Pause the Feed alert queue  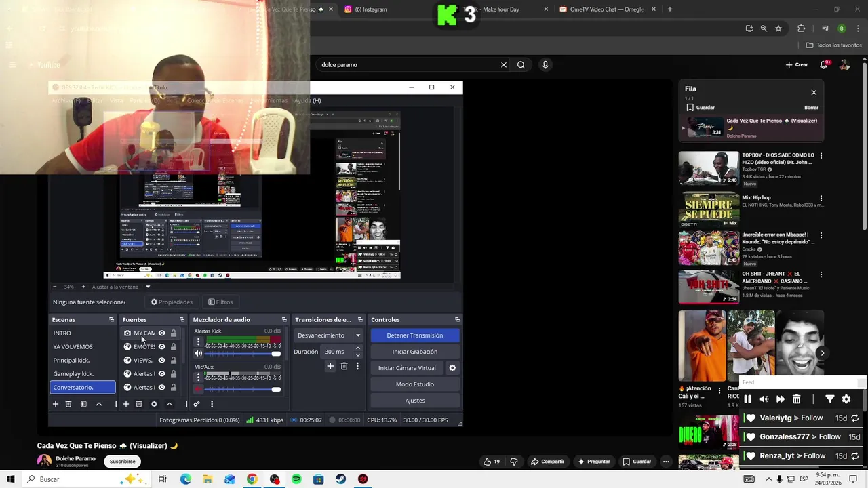pos(747,399)
